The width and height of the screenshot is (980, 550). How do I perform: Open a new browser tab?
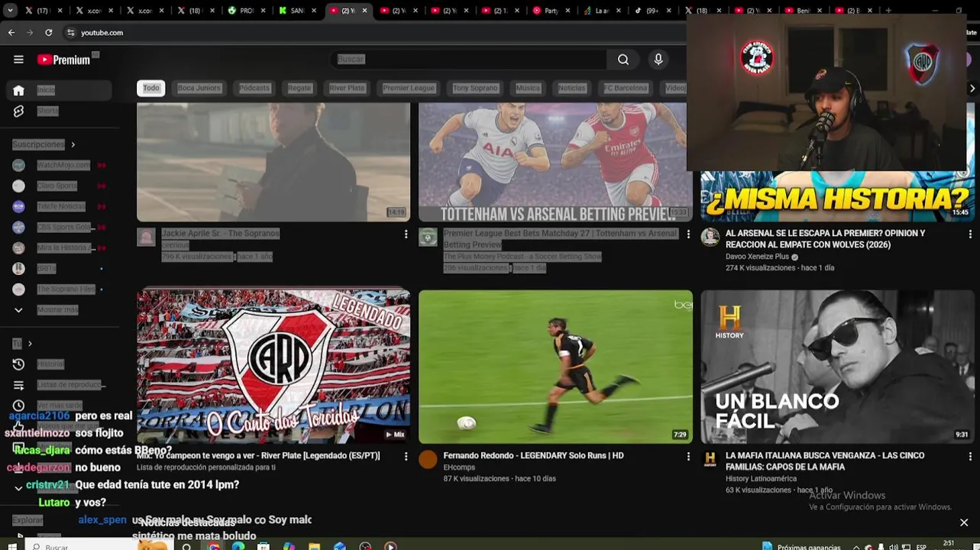pos(888,11)
